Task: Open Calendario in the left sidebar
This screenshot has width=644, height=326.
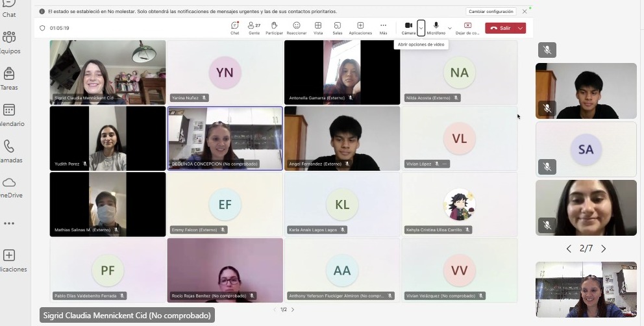Action: point(10,114)
